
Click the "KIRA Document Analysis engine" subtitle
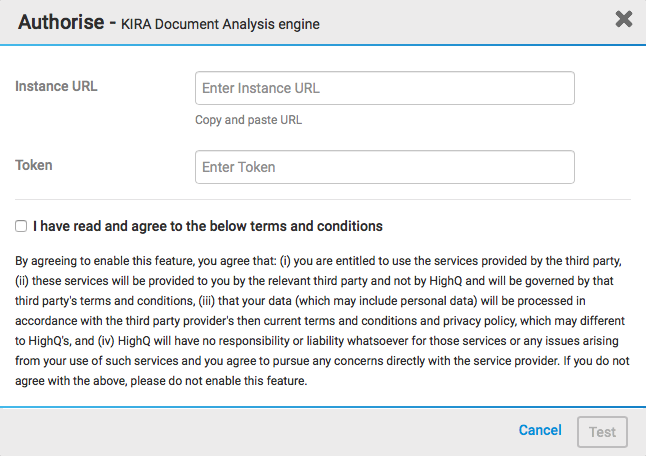tap(221, 23)
